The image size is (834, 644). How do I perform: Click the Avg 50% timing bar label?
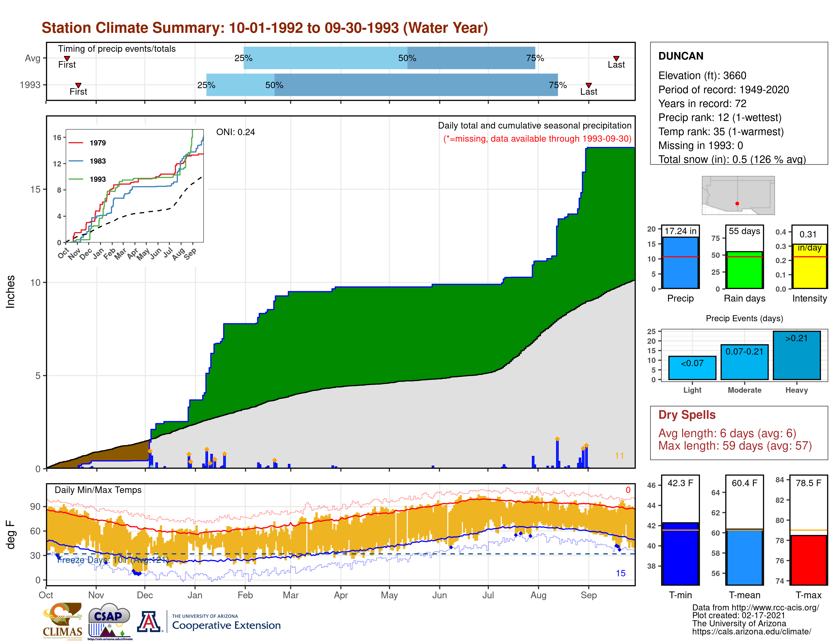(x=407, y=58)
